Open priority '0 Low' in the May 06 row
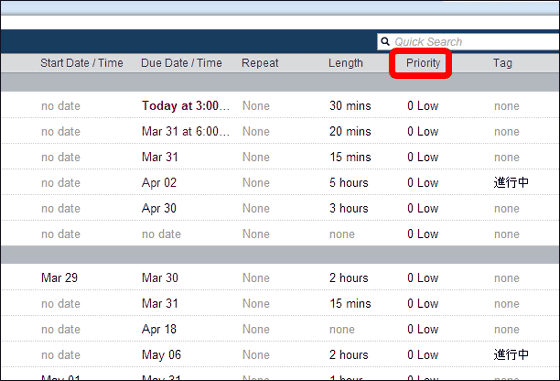 point(423,355)
